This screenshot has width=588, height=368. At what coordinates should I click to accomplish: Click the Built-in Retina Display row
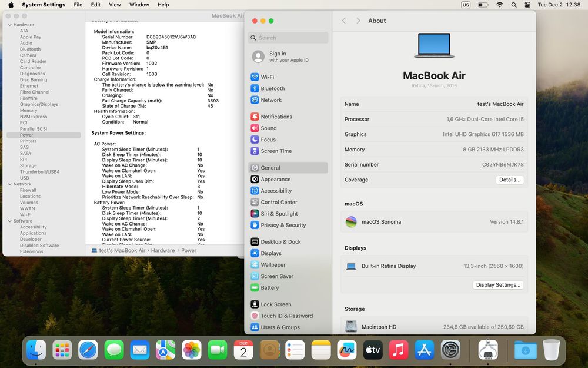(x=435, y=266)
